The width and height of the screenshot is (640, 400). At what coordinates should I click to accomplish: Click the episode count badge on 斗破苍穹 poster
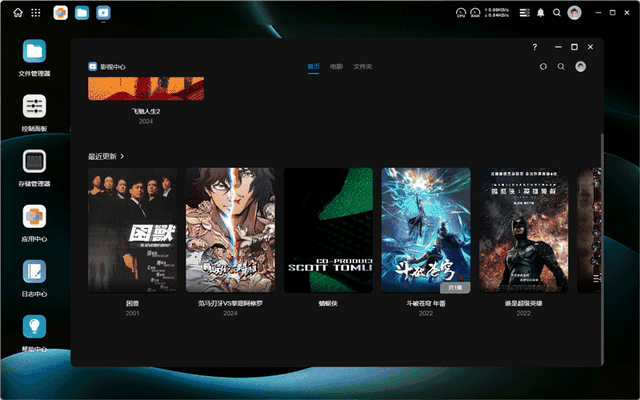[455, 287]
